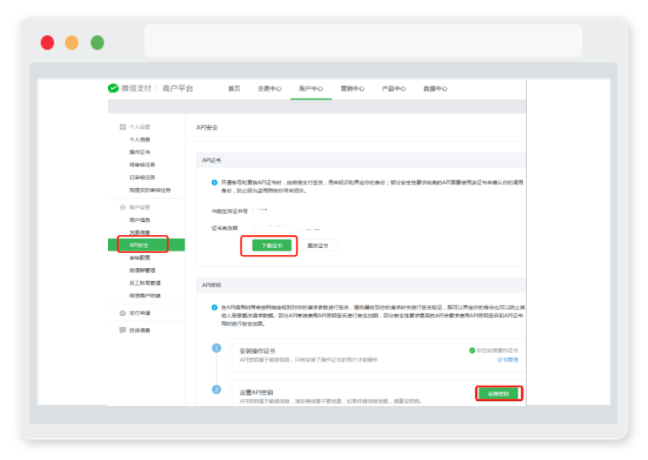Click the 设置API密钥 step title
This screenshot has height=460, width=648.
pos(256,392)
